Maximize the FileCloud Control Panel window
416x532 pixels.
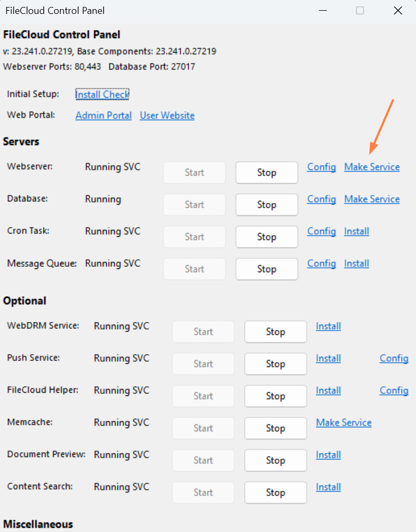[360, 11]
